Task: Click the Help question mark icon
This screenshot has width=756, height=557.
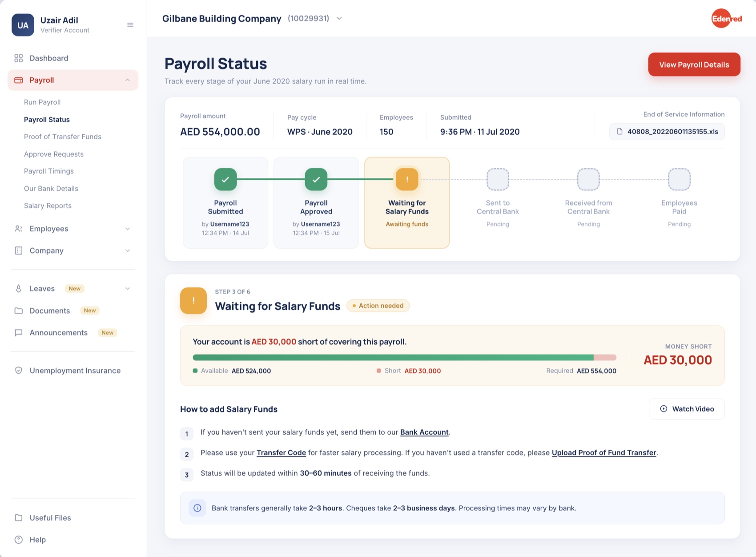Action: coord(19,540)
